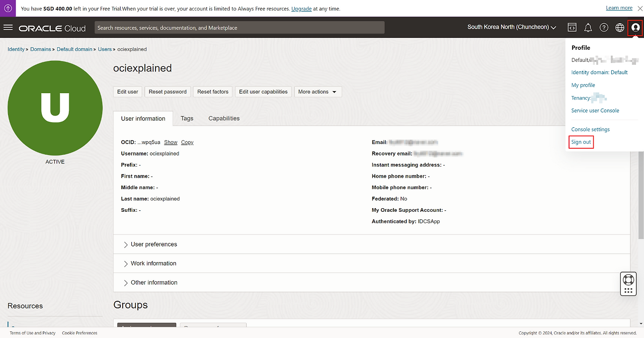This screenshot has height=338, width=644.
Task: Click the upgrade arrow icon in banner
Action: coord(8,9)
